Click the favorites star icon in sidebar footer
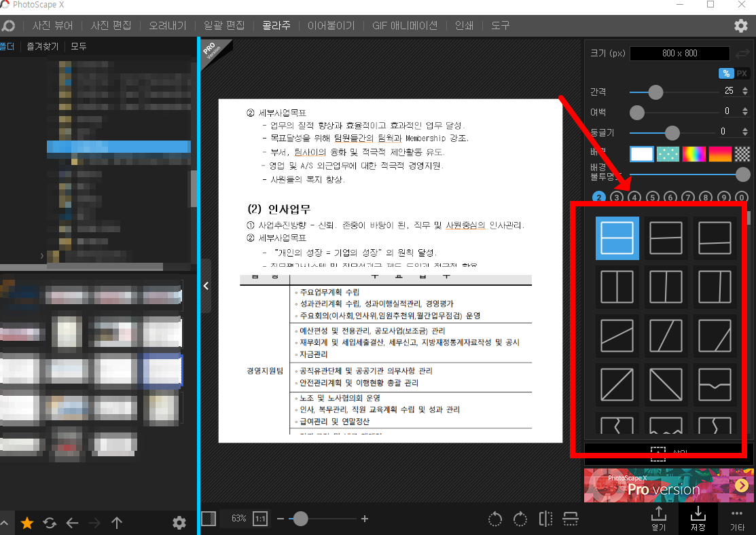Viewport: 756px width, 535px height. [x=26, y=523]
